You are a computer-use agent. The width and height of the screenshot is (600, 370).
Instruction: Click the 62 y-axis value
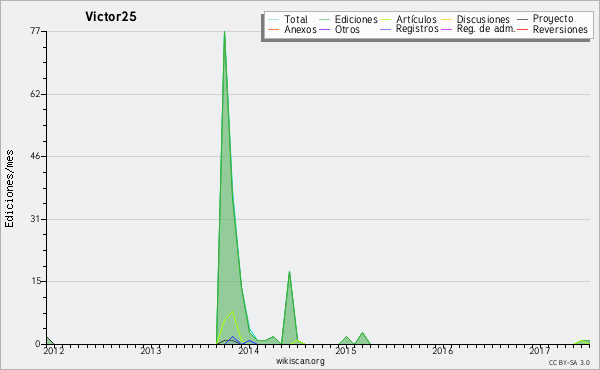(35, 94)
